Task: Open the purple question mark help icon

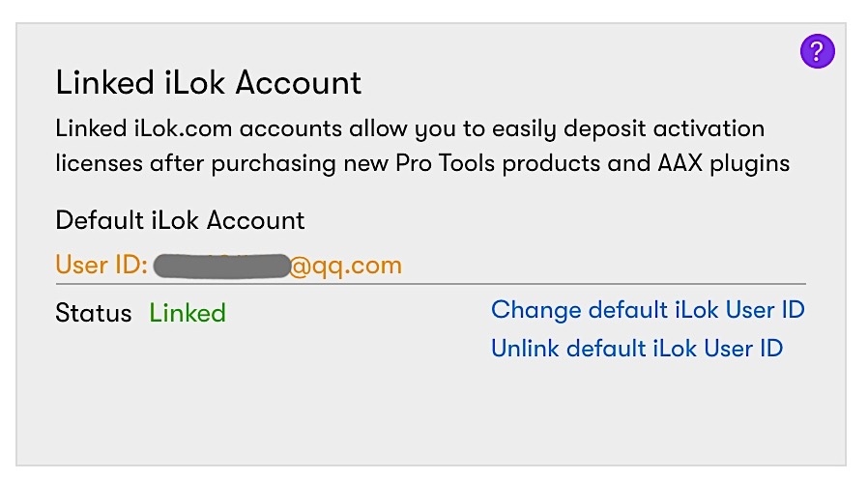Action: [817, 51]
